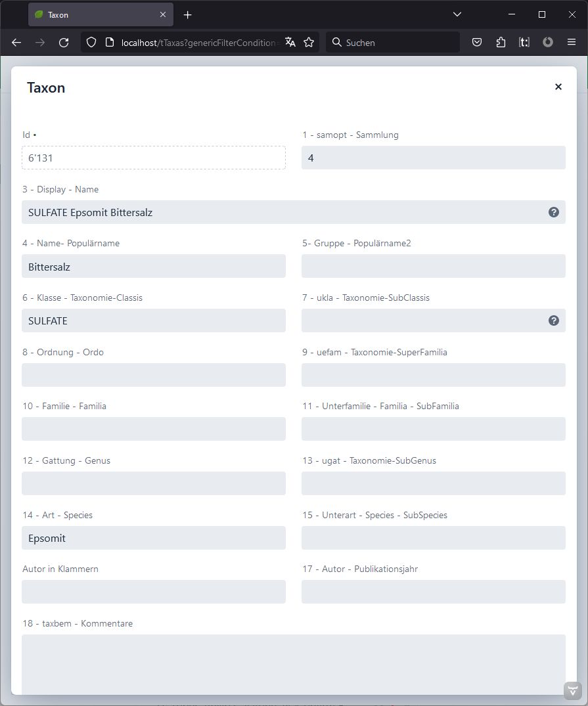Open a new browser tab
Viewport: 588px width, 706px height.
(x=188, y=14)
